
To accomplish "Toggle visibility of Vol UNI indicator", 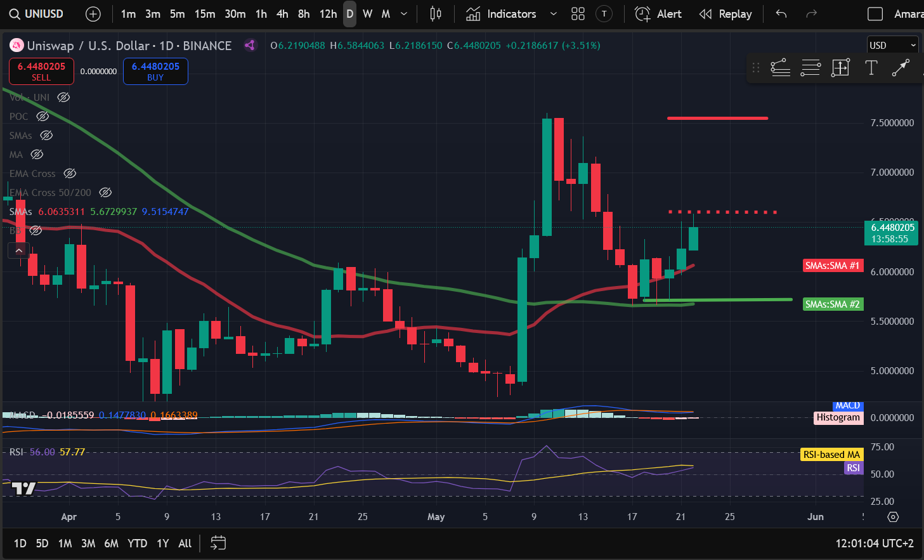I will tap(63, 97).
